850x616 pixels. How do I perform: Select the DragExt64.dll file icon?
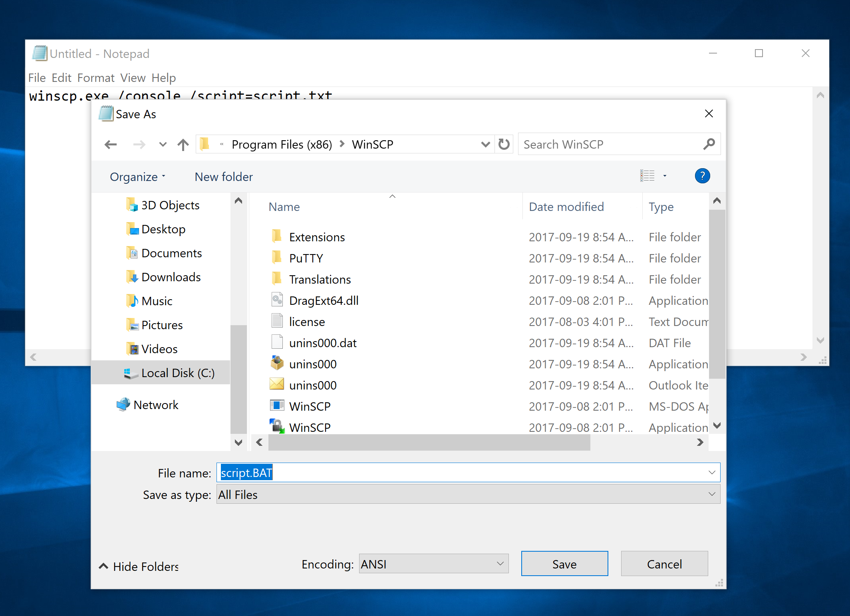(277, 300)
